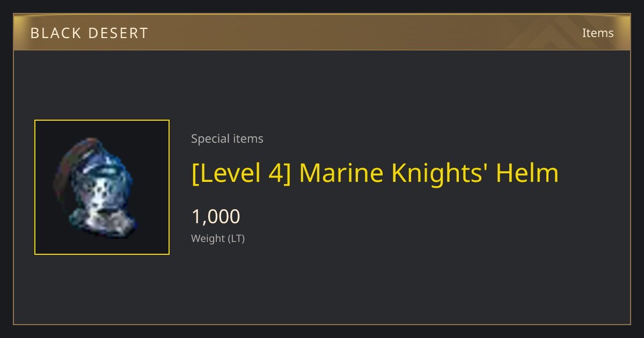
Task: Open the Items section label
Action: [x=598, y=33]
